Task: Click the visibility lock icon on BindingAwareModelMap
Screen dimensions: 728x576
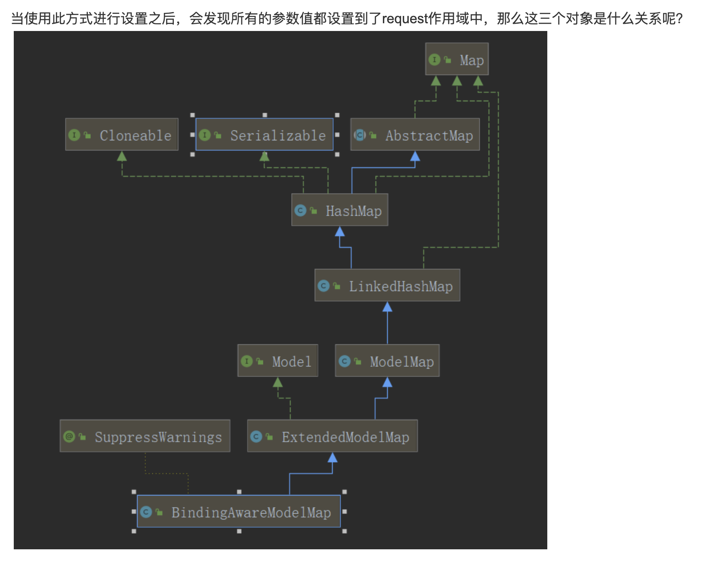Action: point(159,512)
